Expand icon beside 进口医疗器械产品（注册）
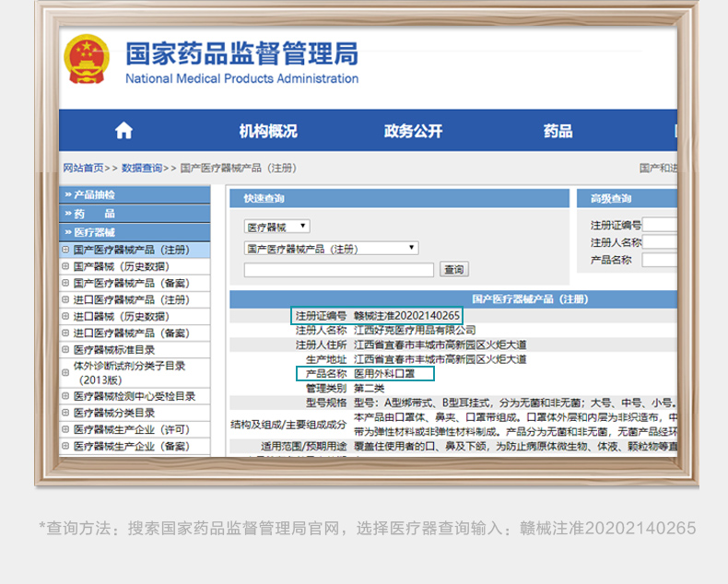The width and height of the screenshot is (728, 584). click(x=65, y=299)
